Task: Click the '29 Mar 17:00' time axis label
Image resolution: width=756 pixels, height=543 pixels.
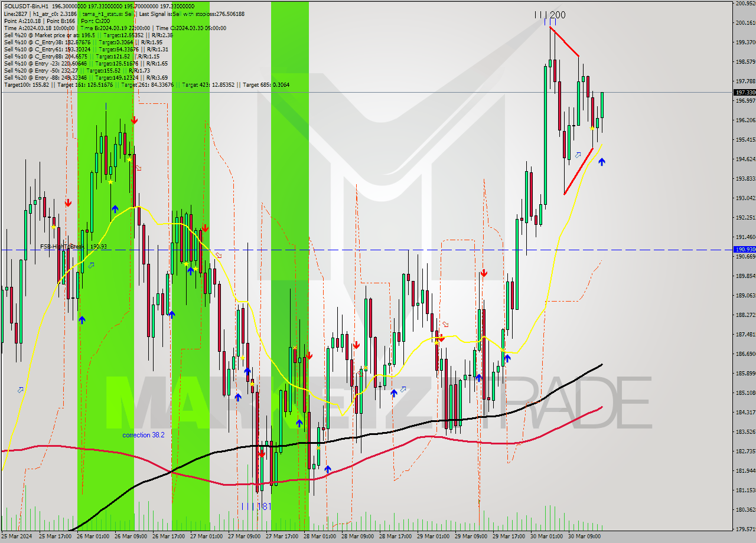Action: pos(510,537)
